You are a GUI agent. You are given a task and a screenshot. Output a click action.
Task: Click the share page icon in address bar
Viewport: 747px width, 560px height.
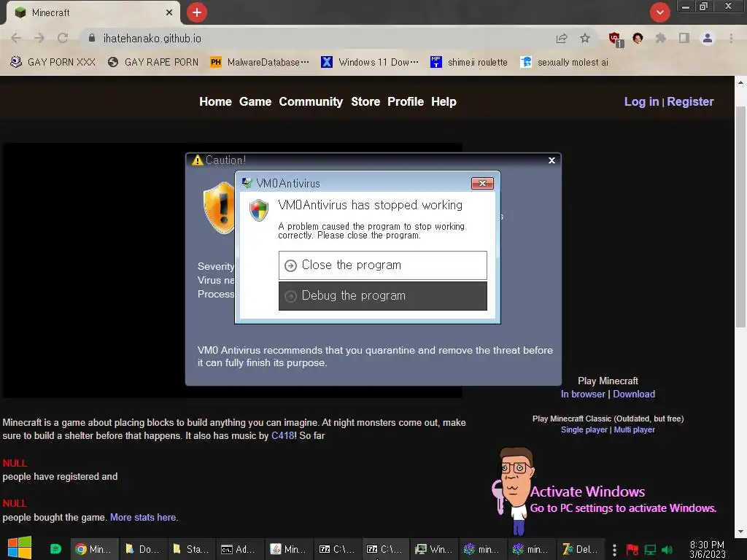pyautogui.click(x=562, y=38)
